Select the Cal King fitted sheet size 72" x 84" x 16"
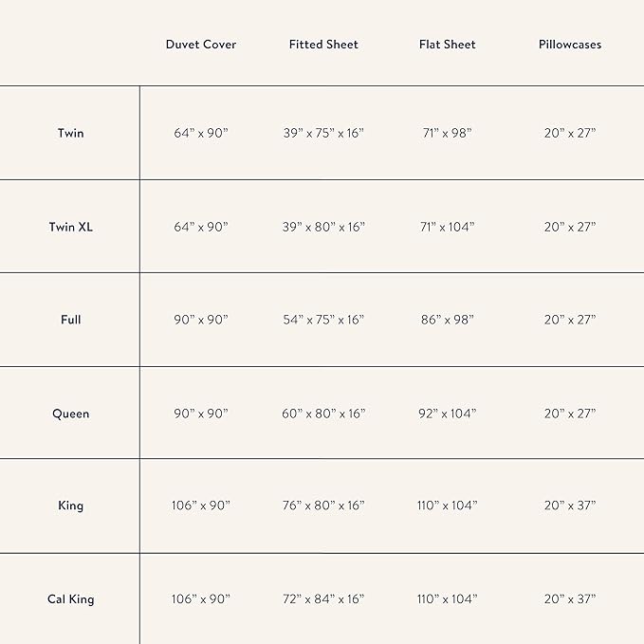Viewport: 644px width, 644px height. tap(323, 599)
